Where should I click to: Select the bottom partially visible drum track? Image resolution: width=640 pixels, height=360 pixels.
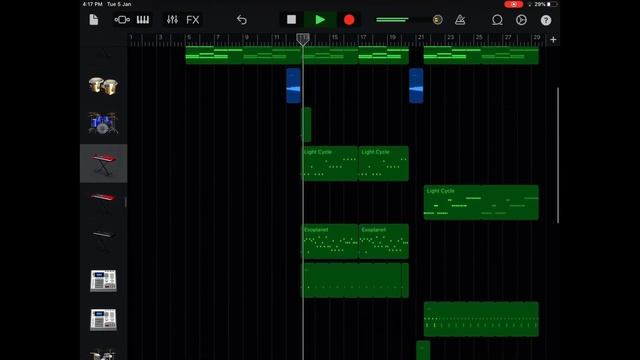click(103, 354)
